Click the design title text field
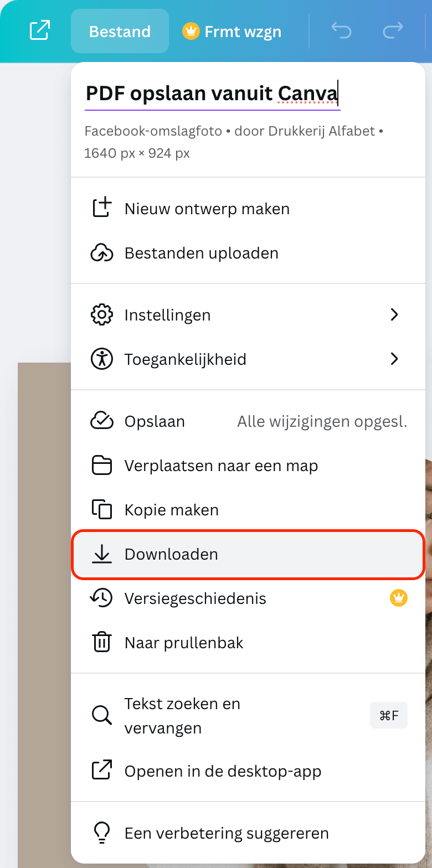Viewport: 432px width, 868px height. tap(212, 93)
